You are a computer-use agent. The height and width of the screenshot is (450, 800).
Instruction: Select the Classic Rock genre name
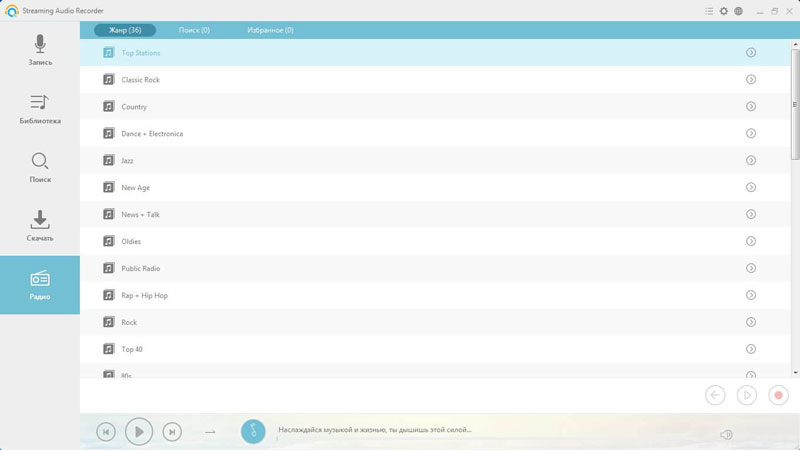(140, 80)
